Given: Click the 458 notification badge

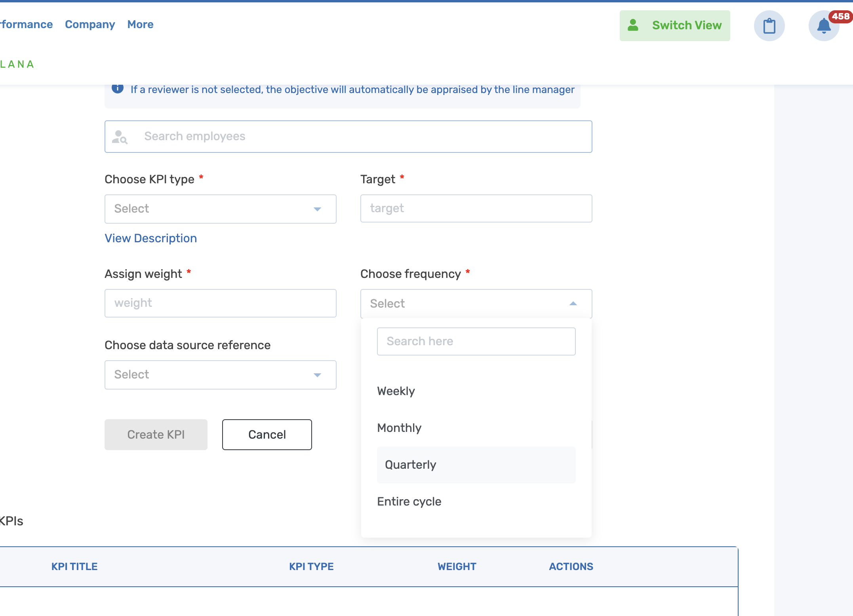Looking at the screenshot, I should (840, 17).
